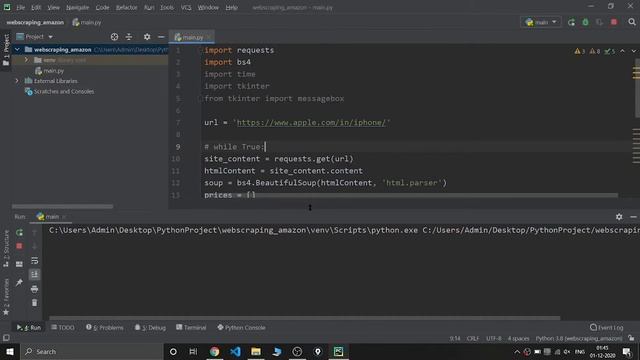Screen dimensions: 640x360
Task: Collapse webscraping_amazon project root
Action: pyautogui.click(x=17, y=50)
